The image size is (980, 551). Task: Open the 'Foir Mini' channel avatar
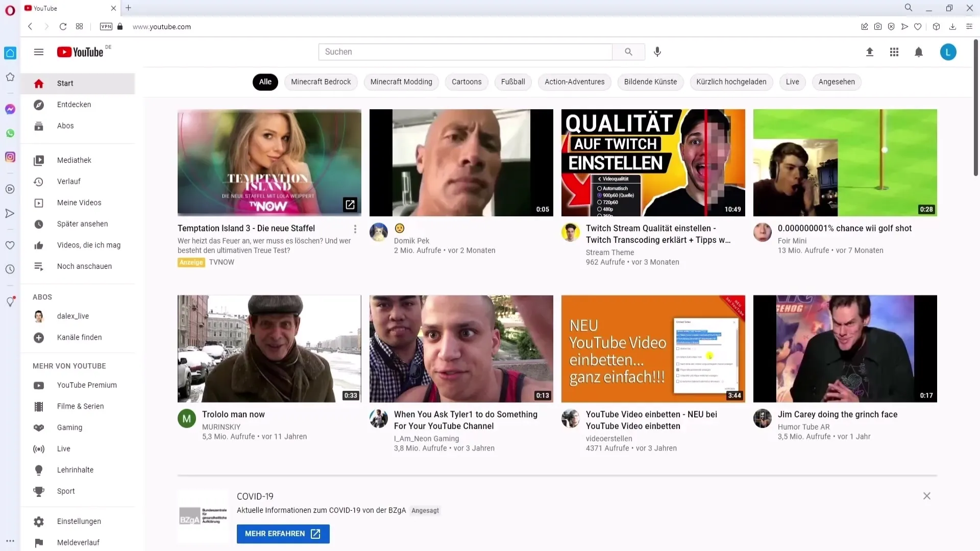tap(763, 232)
